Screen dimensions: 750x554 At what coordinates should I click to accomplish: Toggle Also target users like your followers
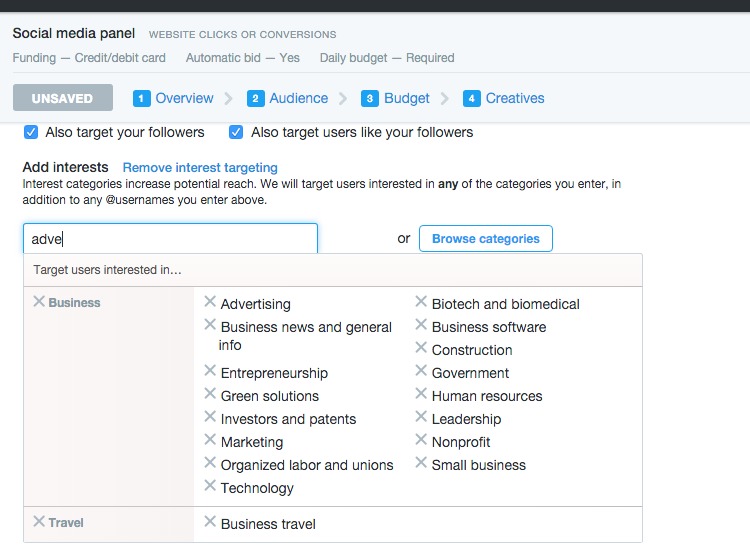pyautogui.click(x=236, y=132)
